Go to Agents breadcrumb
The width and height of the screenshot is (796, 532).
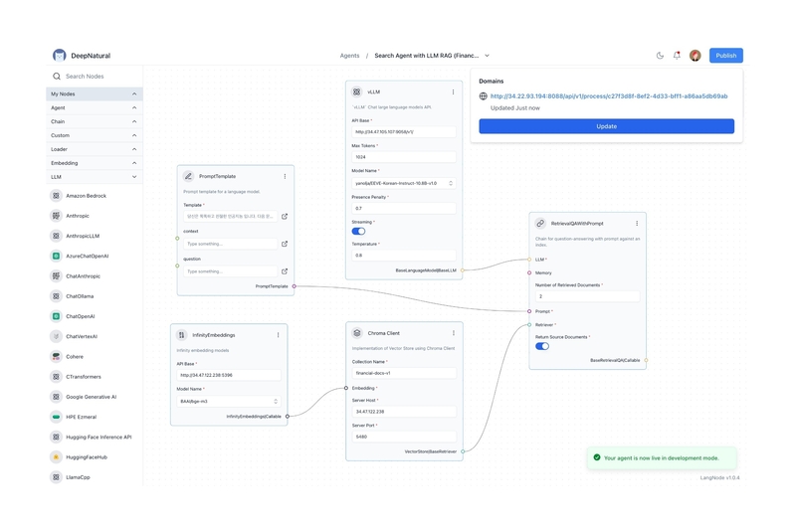pyautogui.click(x=349, y=56)
